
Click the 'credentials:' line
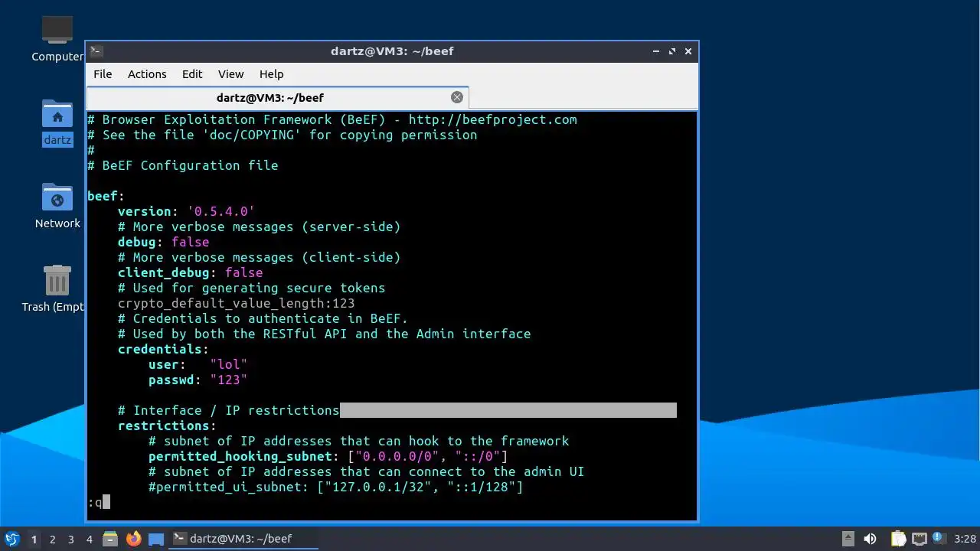163,349
